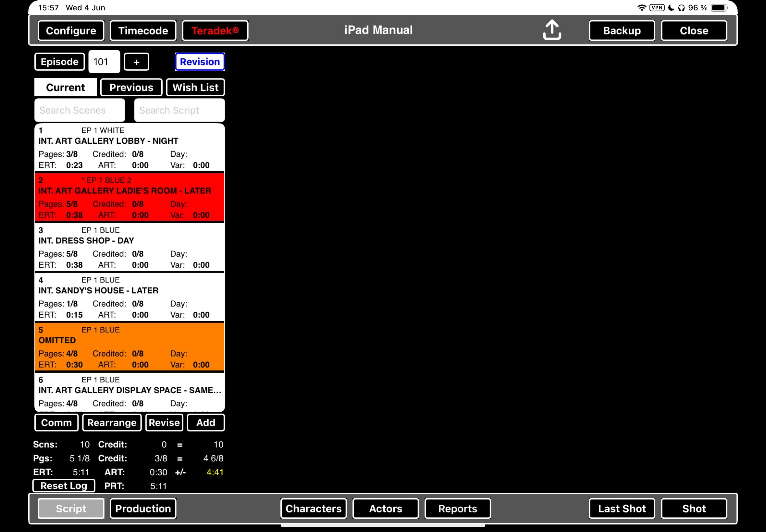Click the Search Script field

click(179, 110)
